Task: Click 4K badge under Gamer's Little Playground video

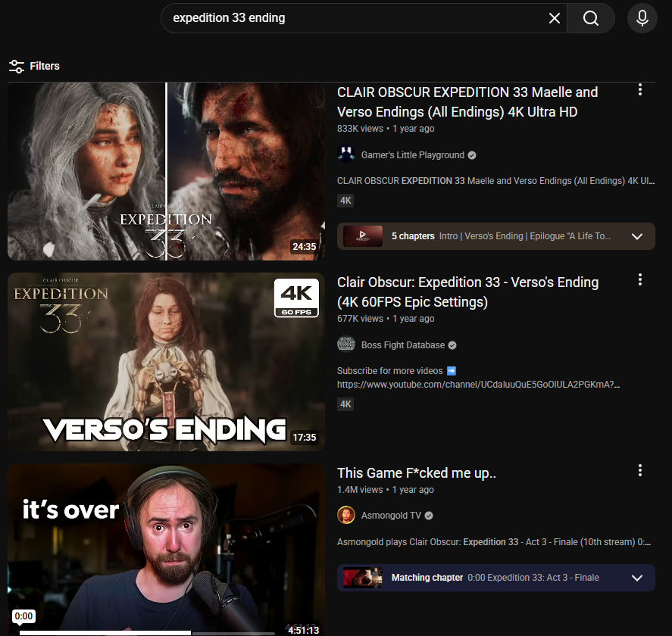Action: tap(345, 201)
